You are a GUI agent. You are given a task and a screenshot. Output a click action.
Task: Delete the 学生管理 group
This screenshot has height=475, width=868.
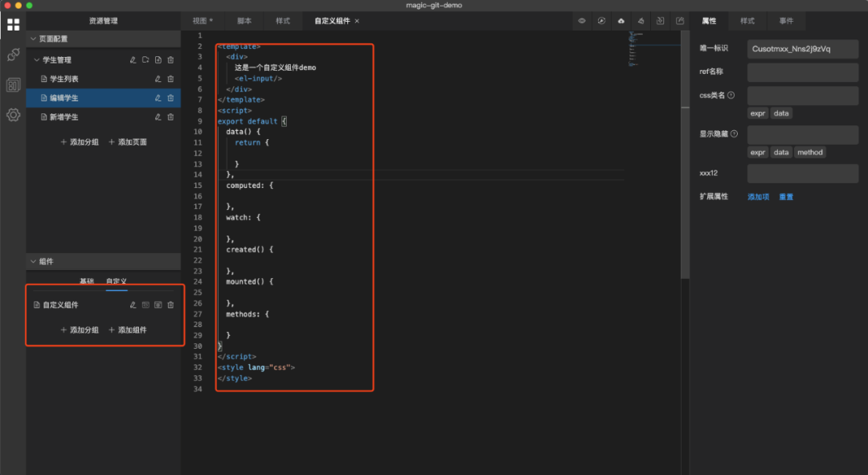170,59
